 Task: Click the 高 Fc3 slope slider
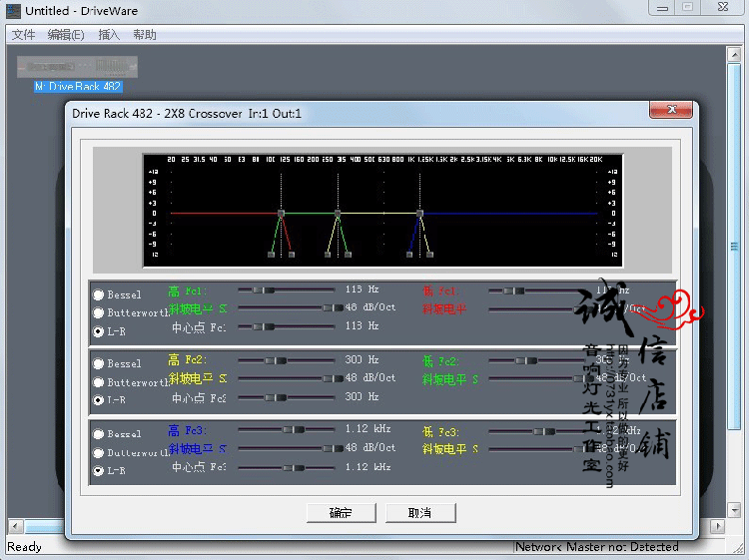[x=333, y=448]
